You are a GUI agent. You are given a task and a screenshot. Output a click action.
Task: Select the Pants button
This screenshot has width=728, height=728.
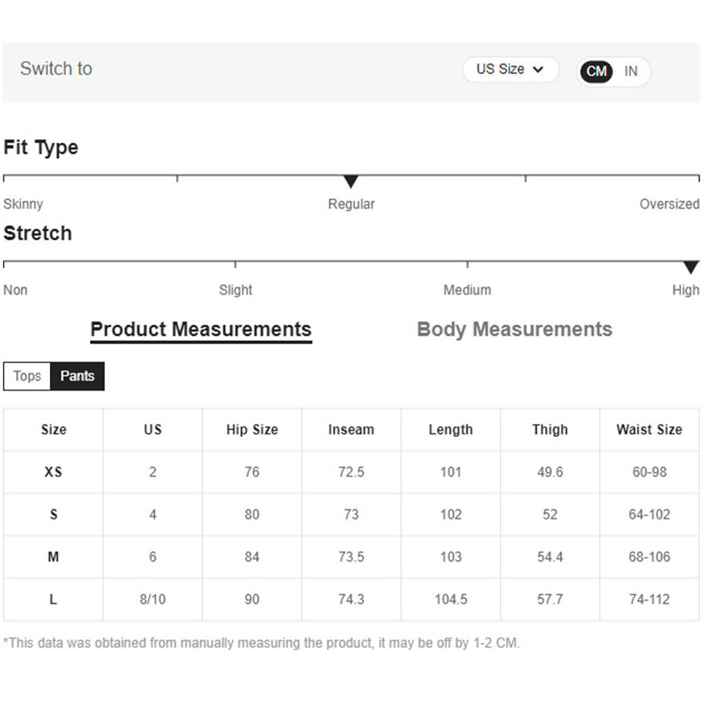point(77,376)
